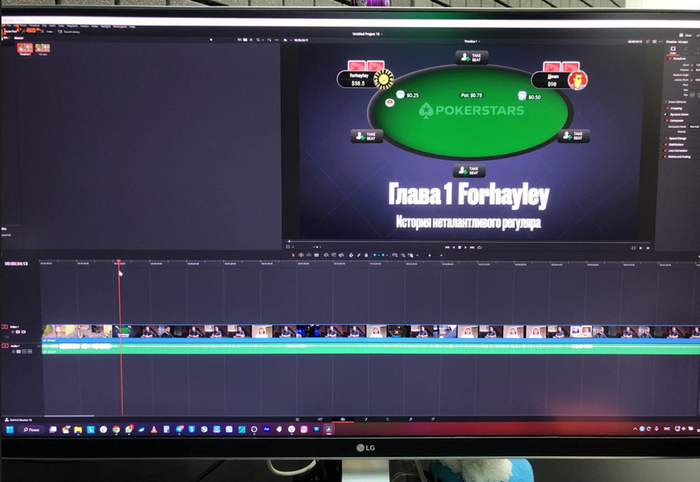The image size is (700, 482).
Task: Play the timeline forward
Action: click(x=466, y=247)
